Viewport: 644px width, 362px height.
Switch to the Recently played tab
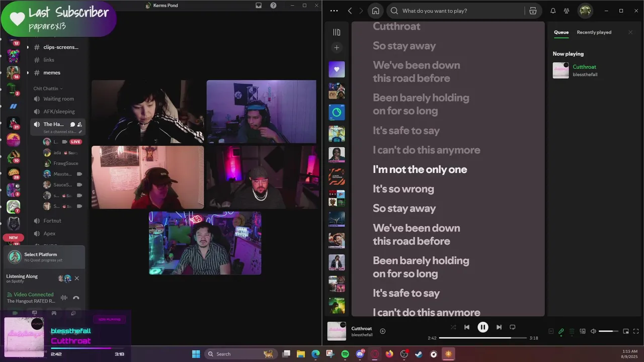tap(594, 32)
